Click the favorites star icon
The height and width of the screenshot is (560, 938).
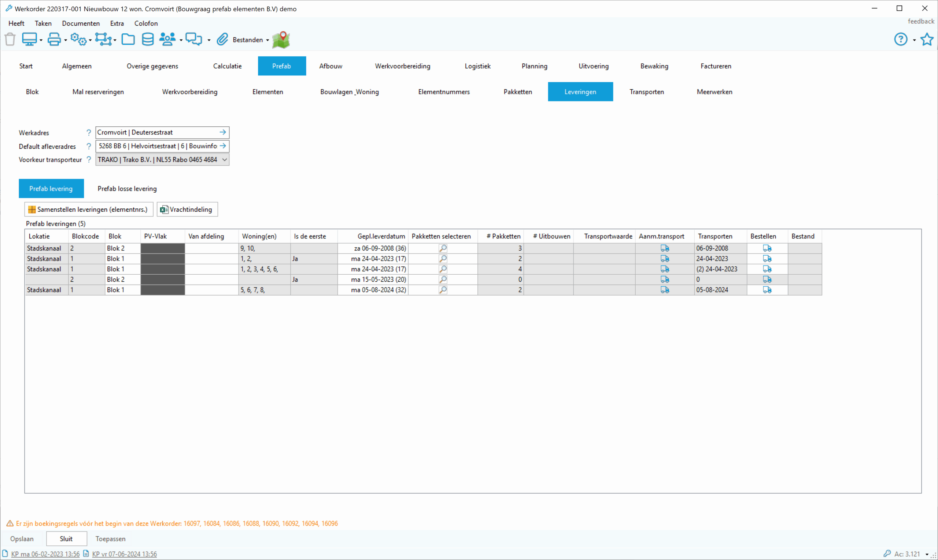coord(927,39)
